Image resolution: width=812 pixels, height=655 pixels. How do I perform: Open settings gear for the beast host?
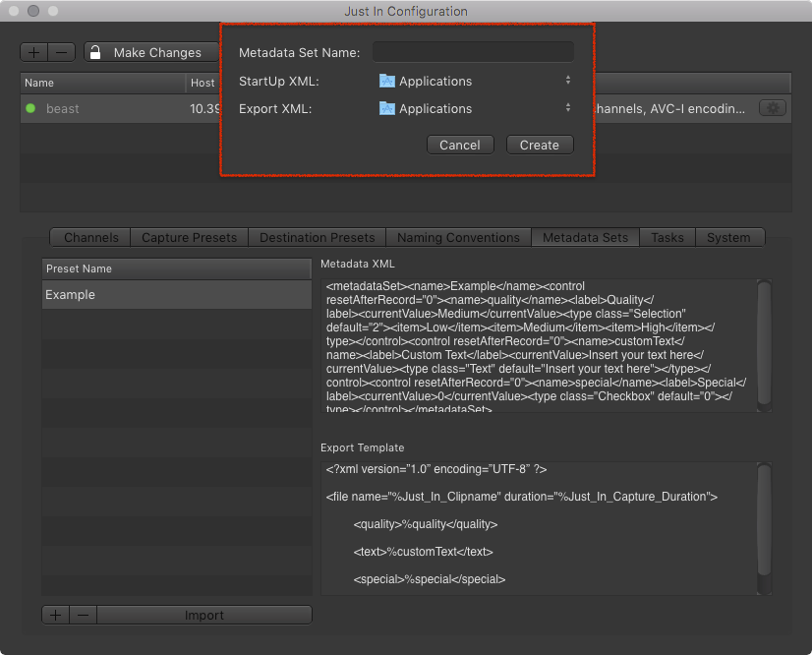point(773,108)
